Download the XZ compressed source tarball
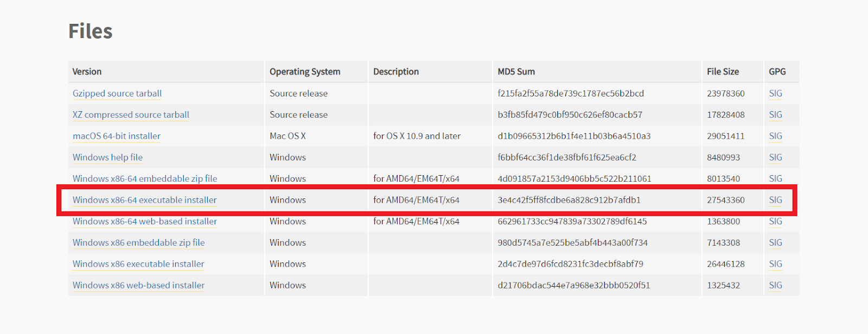The image size is (868, 334). tap(131, 114)
